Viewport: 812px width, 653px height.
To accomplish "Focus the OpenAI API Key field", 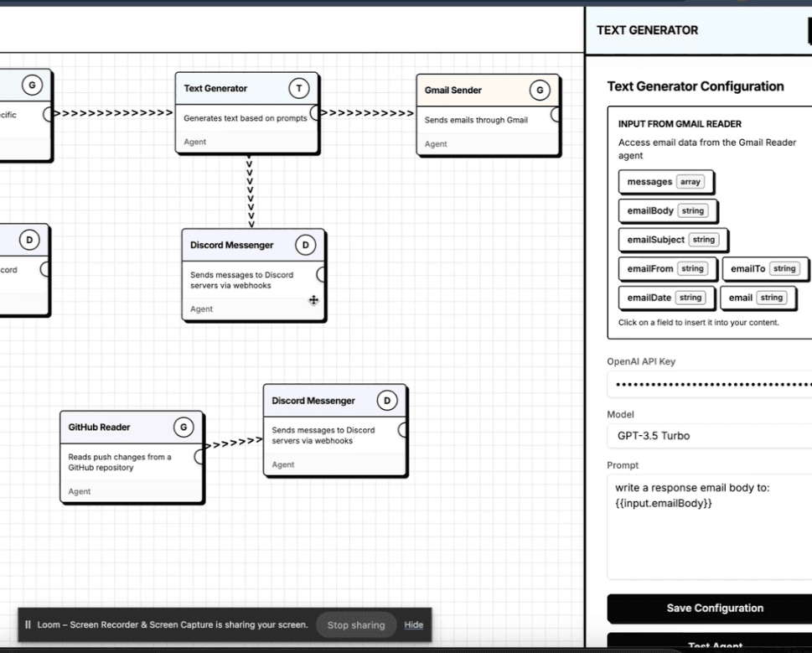I will 708,385.
